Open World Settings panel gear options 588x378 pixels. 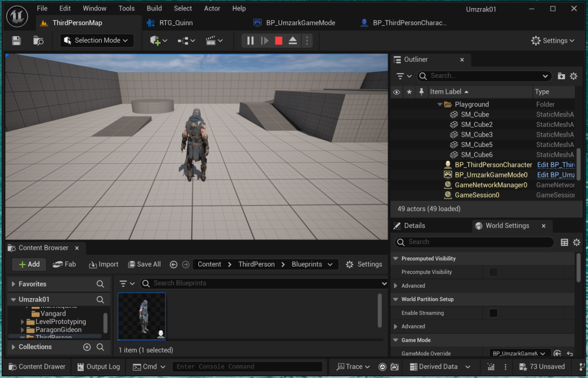pos(577,242)
